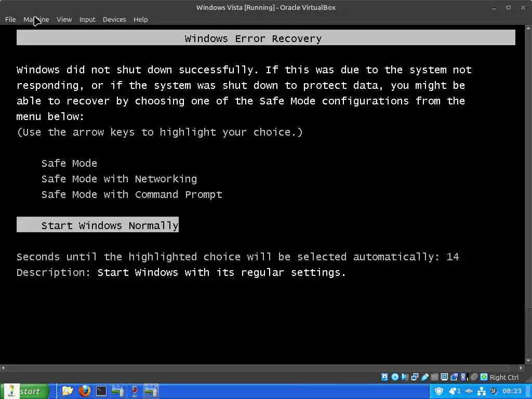
Task: Open the network connections tray icon
Action: [482, 392]
